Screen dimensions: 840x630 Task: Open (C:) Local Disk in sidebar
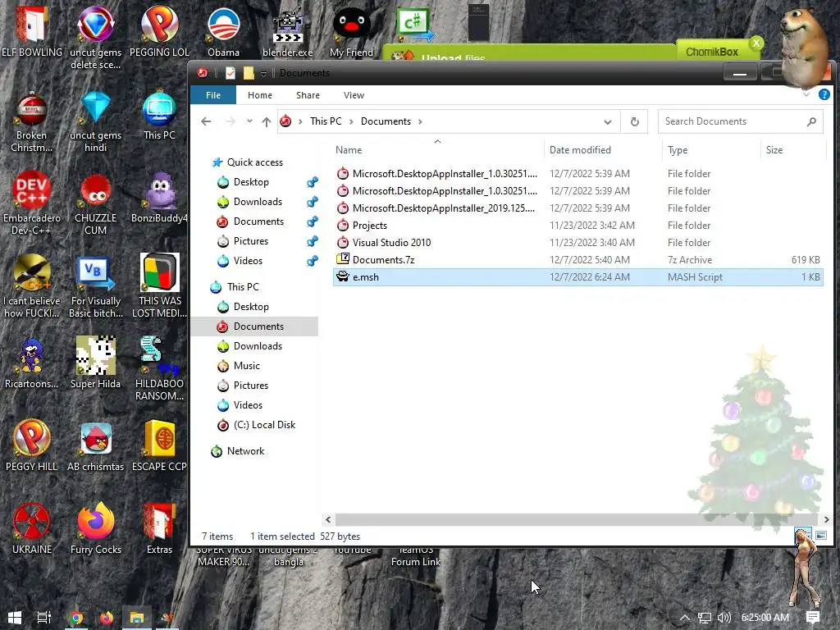tap(265, 425)
